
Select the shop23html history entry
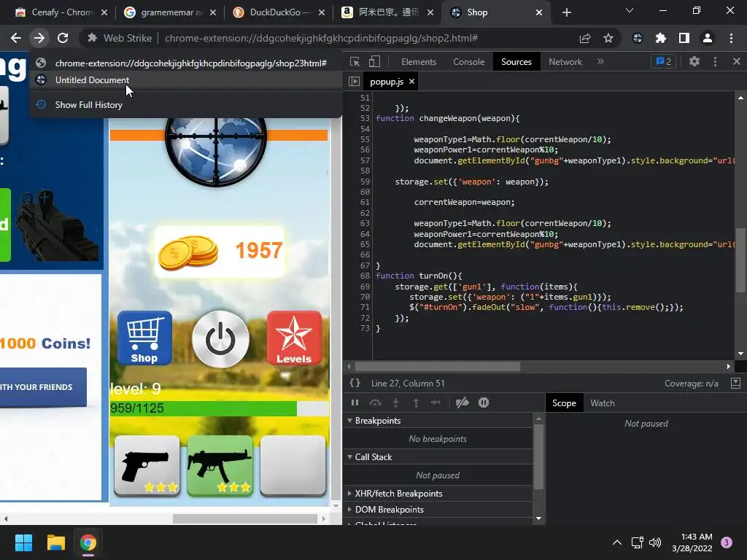point(186,63)
